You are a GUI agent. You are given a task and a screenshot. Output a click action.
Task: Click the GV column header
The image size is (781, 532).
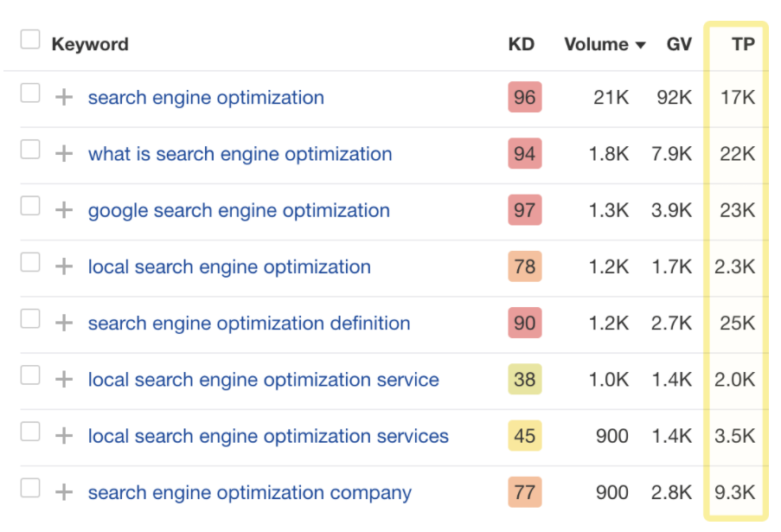(x=679, y=44)
